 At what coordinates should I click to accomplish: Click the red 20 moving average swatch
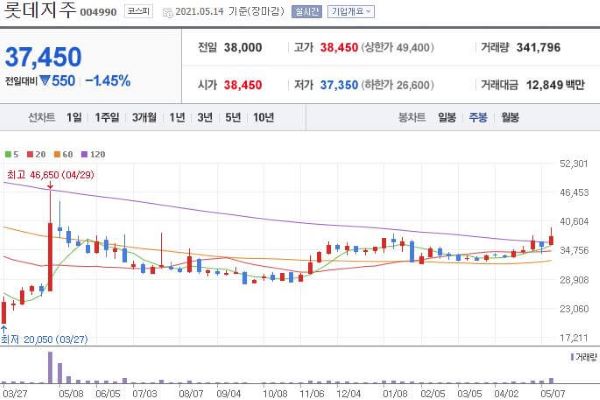coord(30,154)
